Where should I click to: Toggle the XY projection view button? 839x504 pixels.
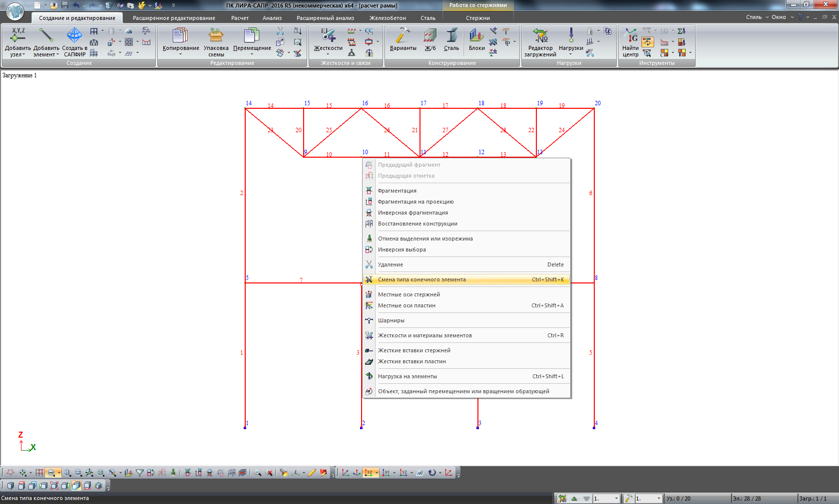386,473
